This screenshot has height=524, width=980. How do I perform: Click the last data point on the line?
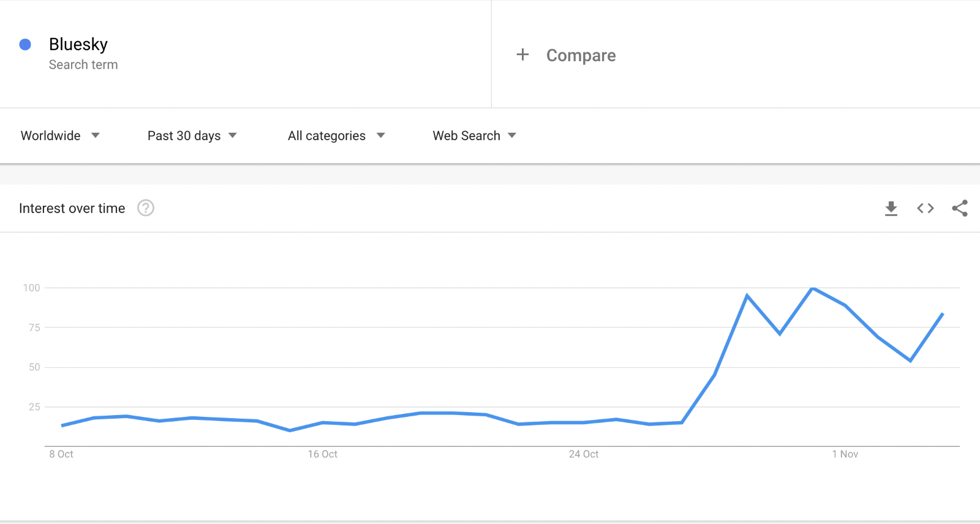click(943, 314)
